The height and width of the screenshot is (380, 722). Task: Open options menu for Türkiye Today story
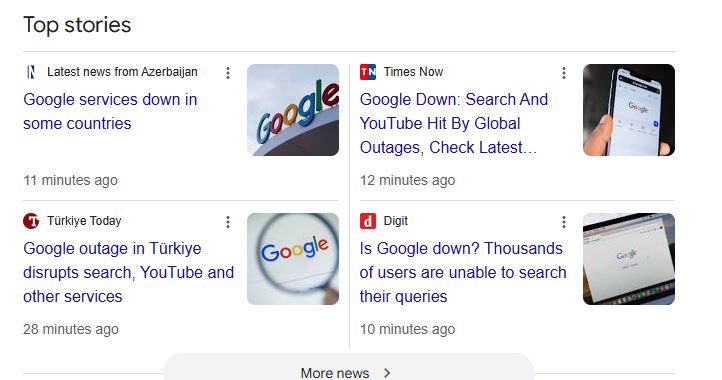coord(228,222)
